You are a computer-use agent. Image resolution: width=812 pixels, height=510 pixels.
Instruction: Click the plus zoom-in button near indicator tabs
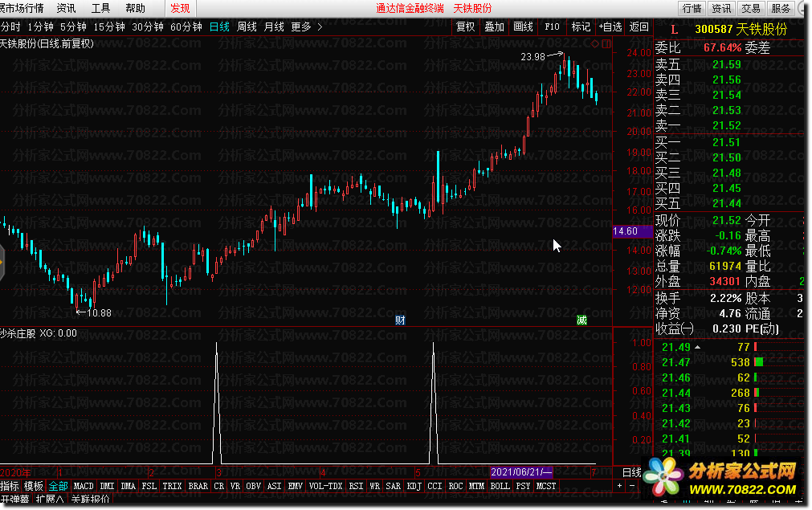point(619,486)
